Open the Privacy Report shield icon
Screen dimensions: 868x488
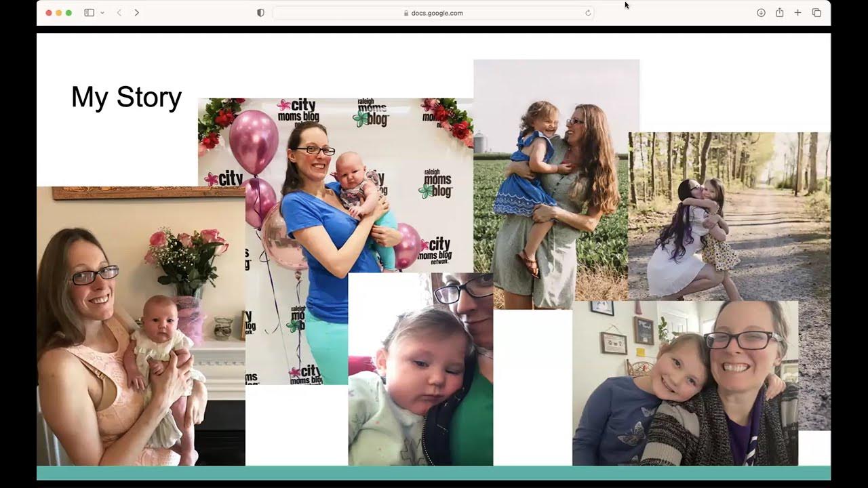[x=260, y=12]
